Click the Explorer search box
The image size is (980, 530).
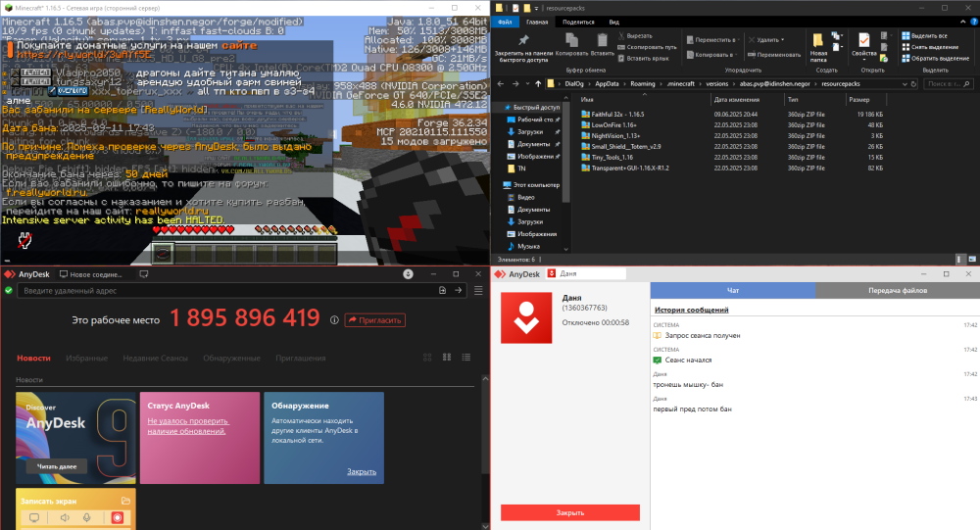[x=948, y=83]
